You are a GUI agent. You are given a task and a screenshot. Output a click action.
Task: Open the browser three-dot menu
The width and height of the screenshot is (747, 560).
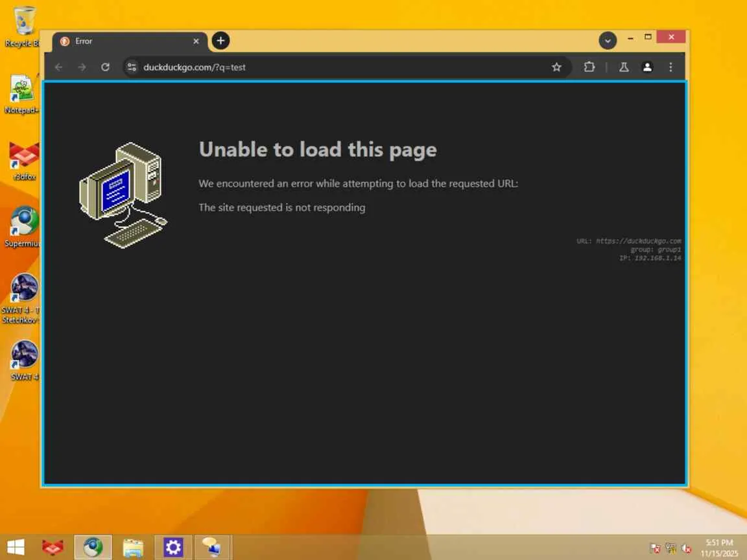click(670, 67)
